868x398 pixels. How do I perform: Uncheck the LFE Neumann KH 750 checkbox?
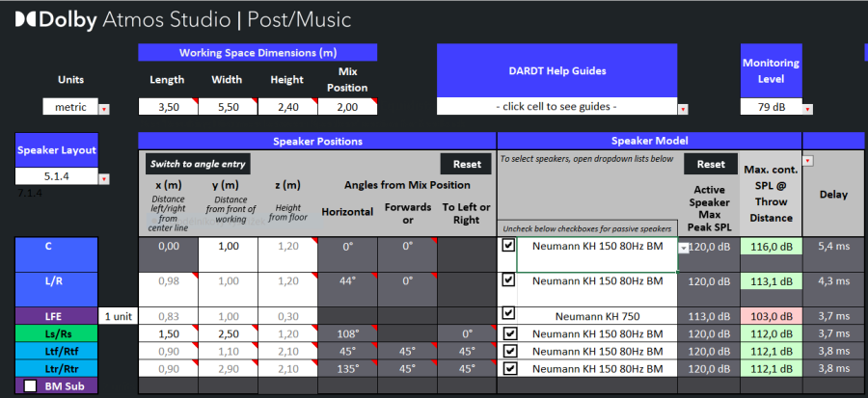(x=508, y=314)
